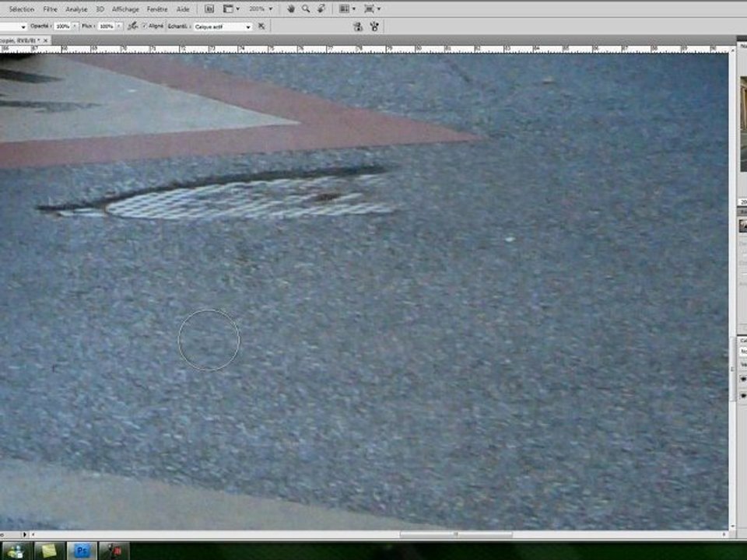Viewport: 747px width, 560px height.
Task: Click the Flux percentage input field
Action: point(107,26)
